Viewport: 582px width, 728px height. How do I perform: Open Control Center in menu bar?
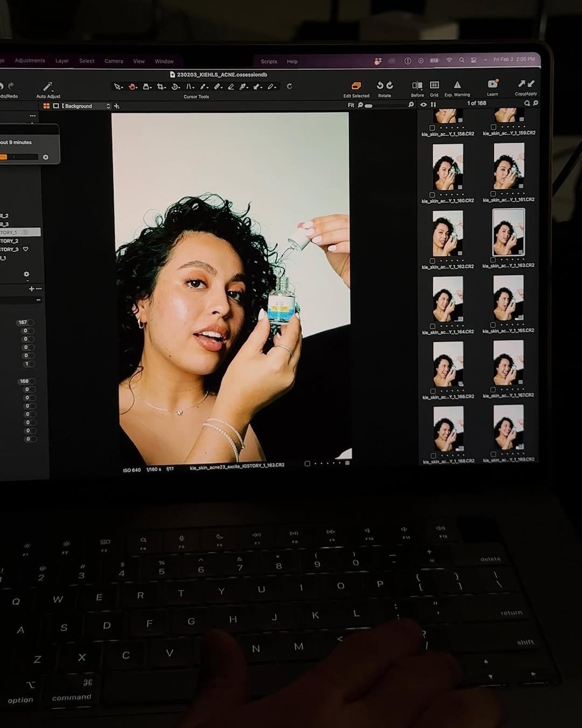[474, 60]
